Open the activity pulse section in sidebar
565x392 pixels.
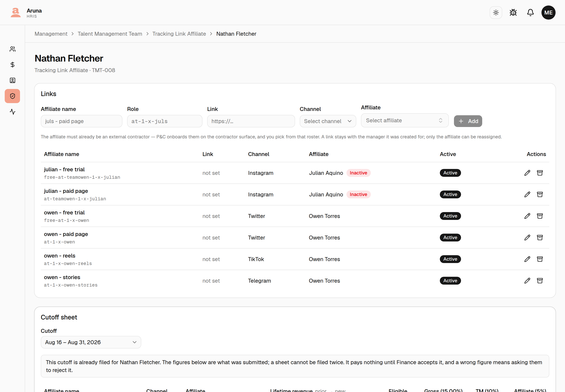[x=13, y=112]
